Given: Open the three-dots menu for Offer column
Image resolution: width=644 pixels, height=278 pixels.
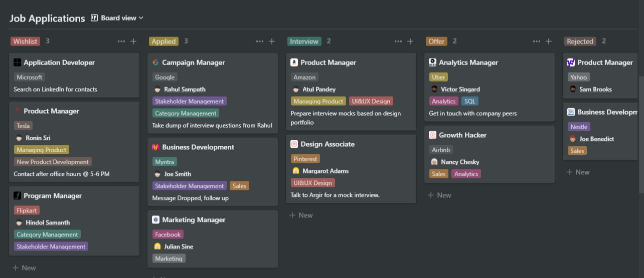Looking at the screenshot, I should tap(536, 42).
